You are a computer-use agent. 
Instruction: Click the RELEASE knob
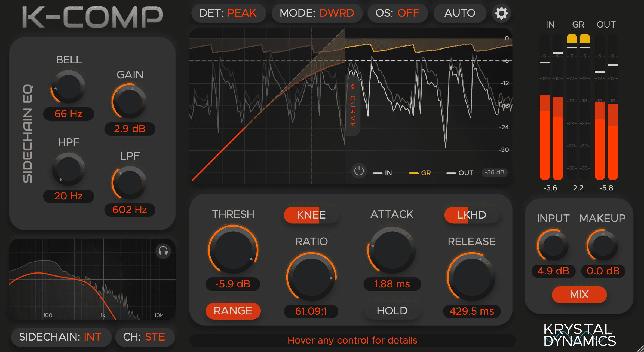[x=471, y=277]
